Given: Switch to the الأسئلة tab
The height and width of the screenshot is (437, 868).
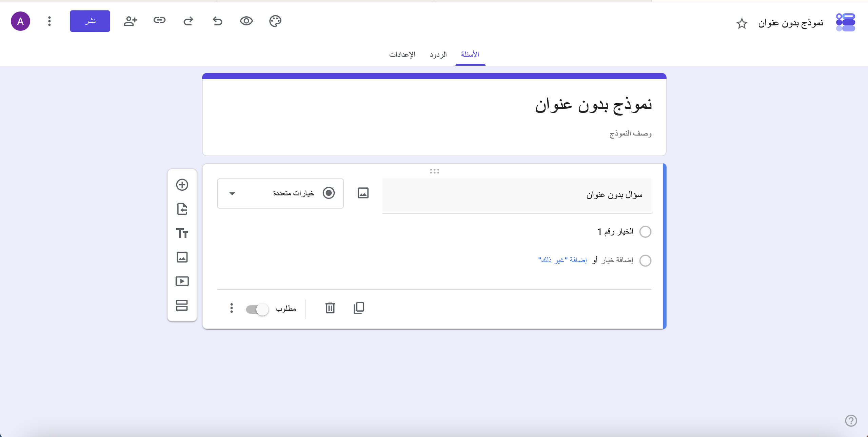Looking at the screenshot, I should point(470,55).
